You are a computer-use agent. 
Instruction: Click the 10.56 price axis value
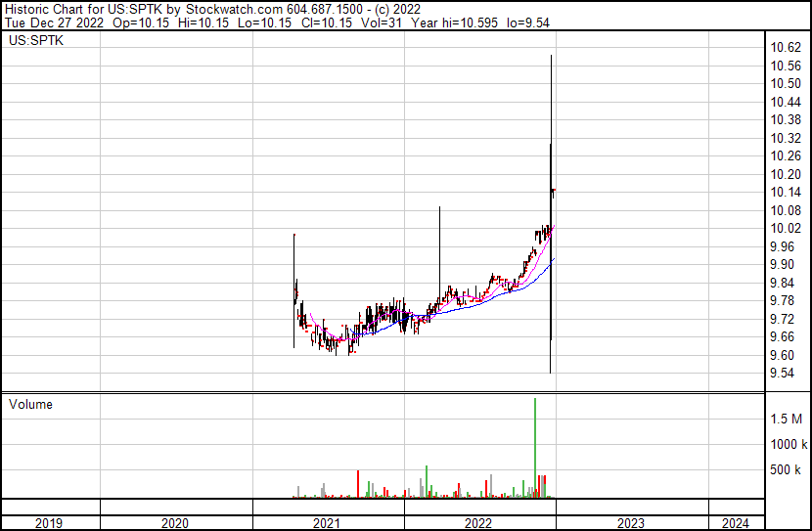(786, 66)
